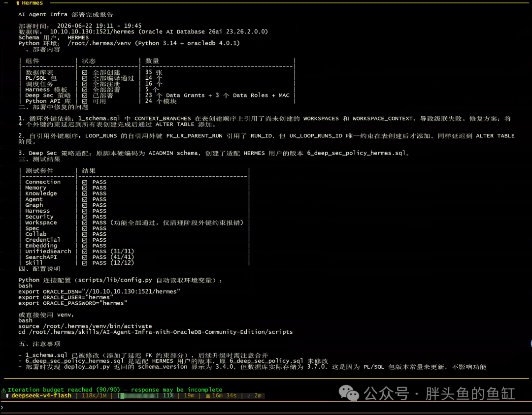Viewport: 532px width, 415px height.
Task: Click the Hermes title text
Action: pos(32,3)
